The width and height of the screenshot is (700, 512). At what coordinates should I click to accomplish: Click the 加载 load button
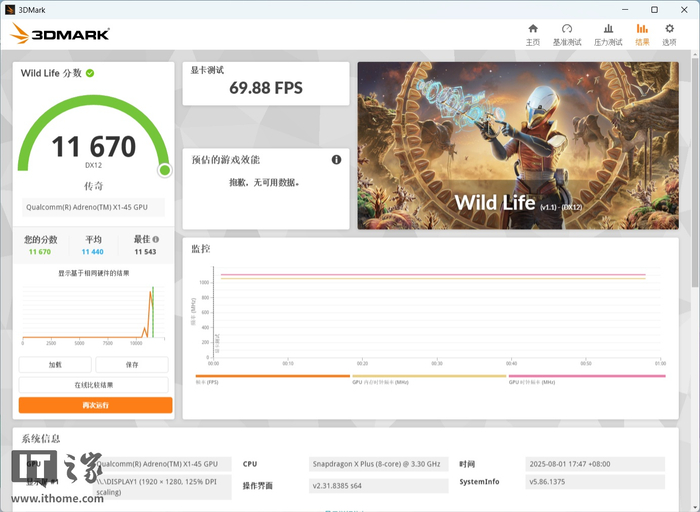click(x=55, y=365)
